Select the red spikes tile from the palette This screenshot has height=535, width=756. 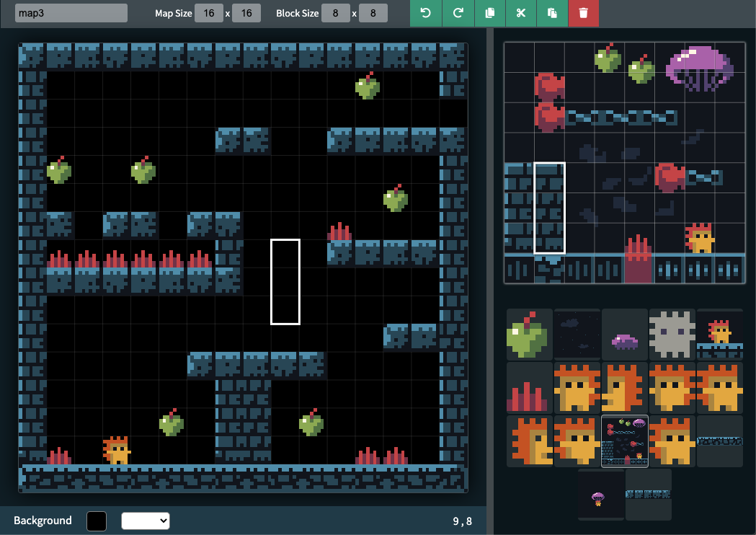[529, 387]
